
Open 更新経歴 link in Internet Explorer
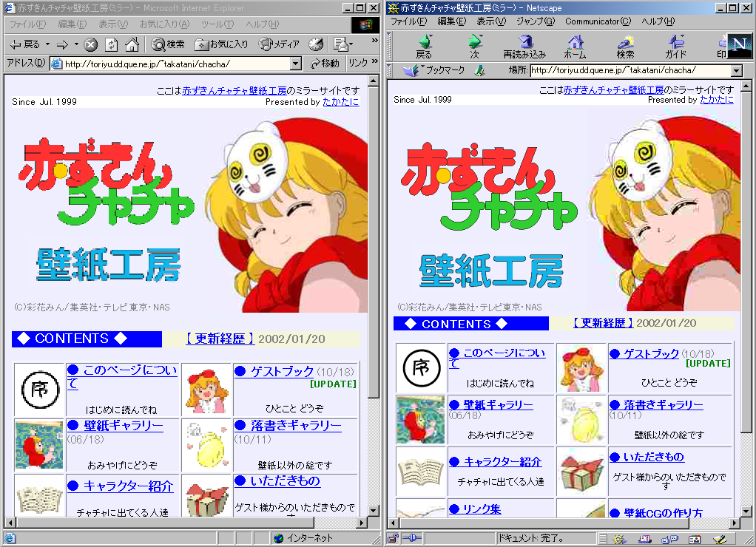click(220, 339)
